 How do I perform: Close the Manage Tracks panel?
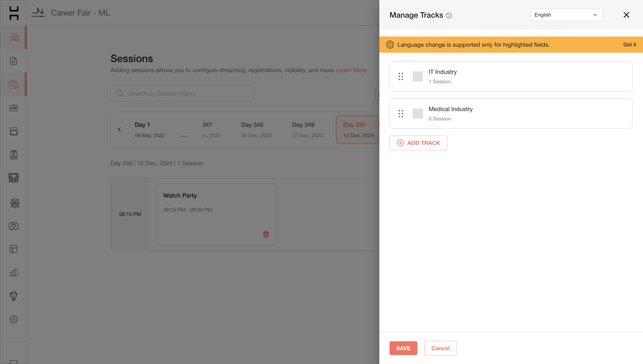626,15
